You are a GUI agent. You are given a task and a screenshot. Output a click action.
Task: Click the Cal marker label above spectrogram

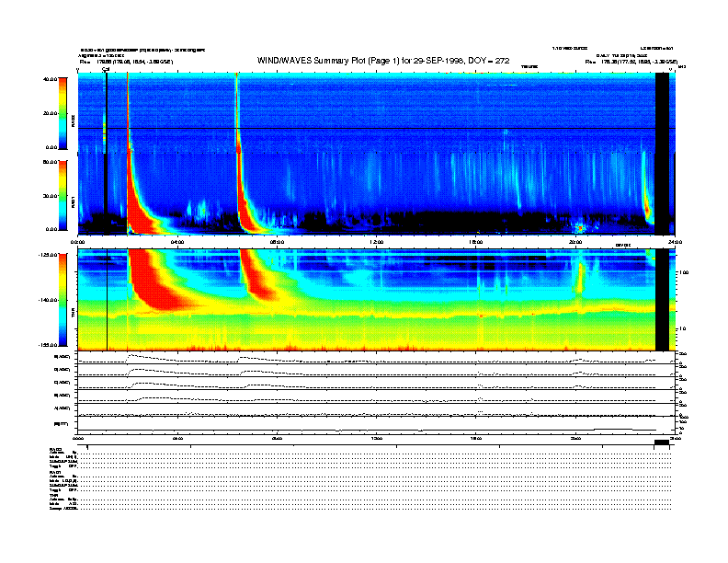(x=106, y=70)
